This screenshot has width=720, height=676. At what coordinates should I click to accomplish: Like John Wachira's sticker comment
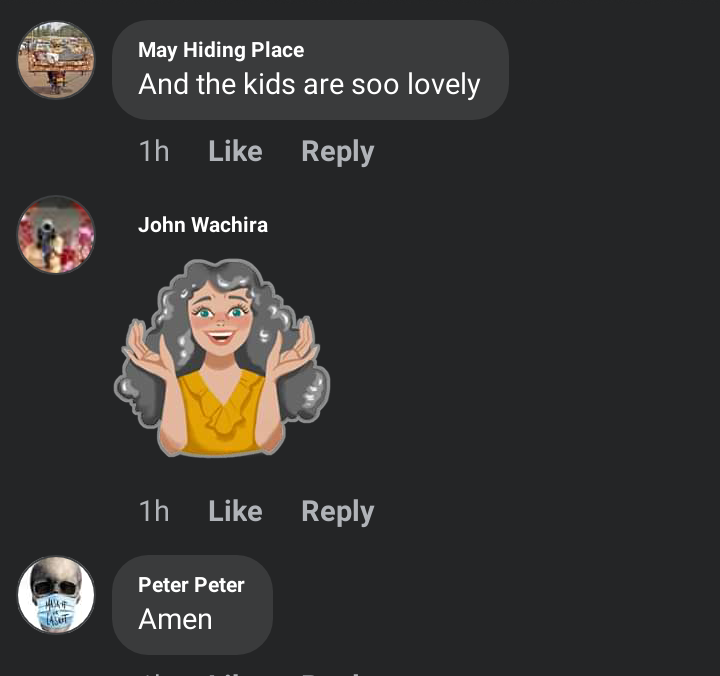tap(235, 511)
